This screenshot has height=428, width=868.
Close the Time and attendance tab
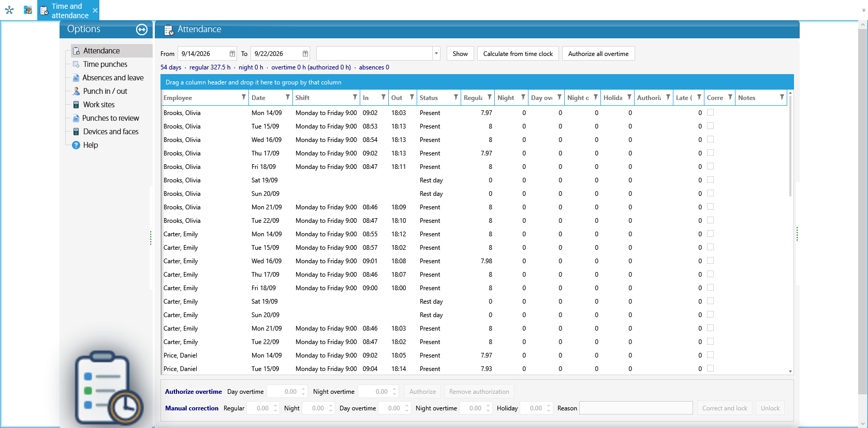click(95, 10)
